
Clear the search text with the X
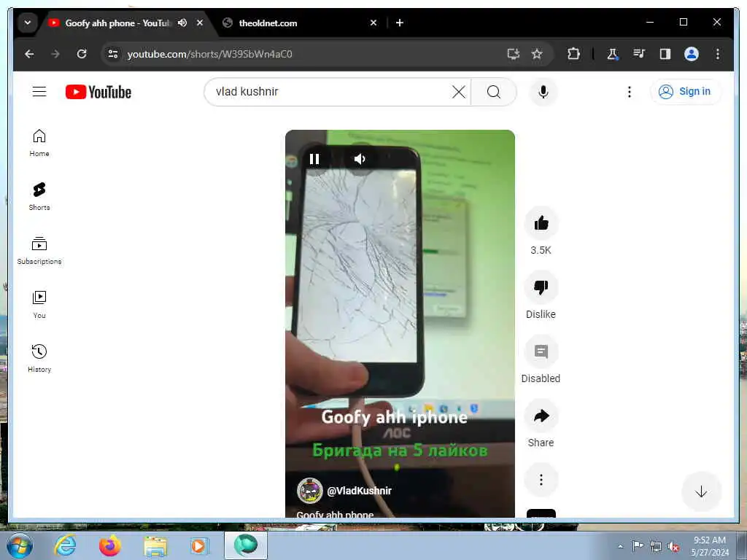pos(458,92)
